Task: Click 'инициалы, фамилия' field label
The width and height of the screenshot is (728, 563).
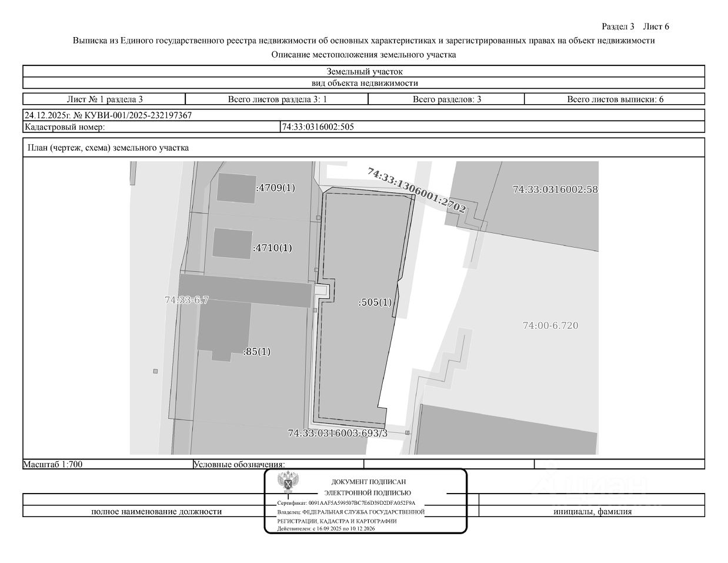Action: coord(593,511)
